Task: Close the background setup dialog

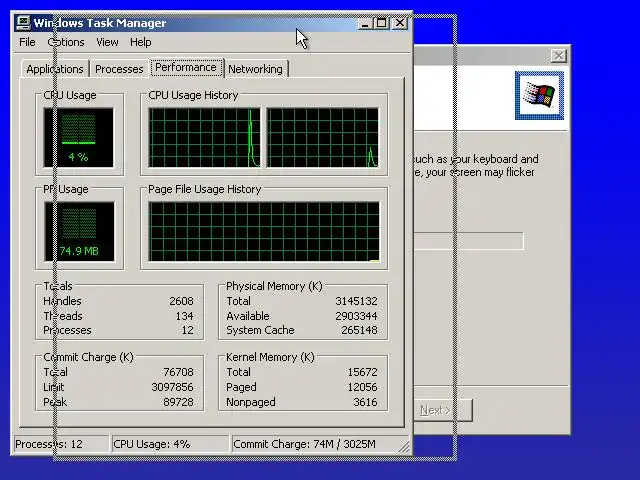Action: tap(558, 56)
